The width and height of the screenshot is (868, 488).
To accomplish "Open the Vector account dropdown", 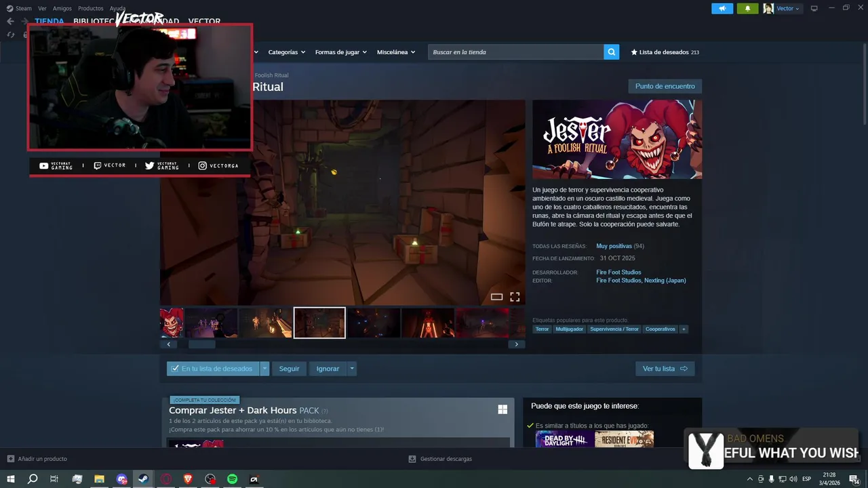I will click(788, 8).
